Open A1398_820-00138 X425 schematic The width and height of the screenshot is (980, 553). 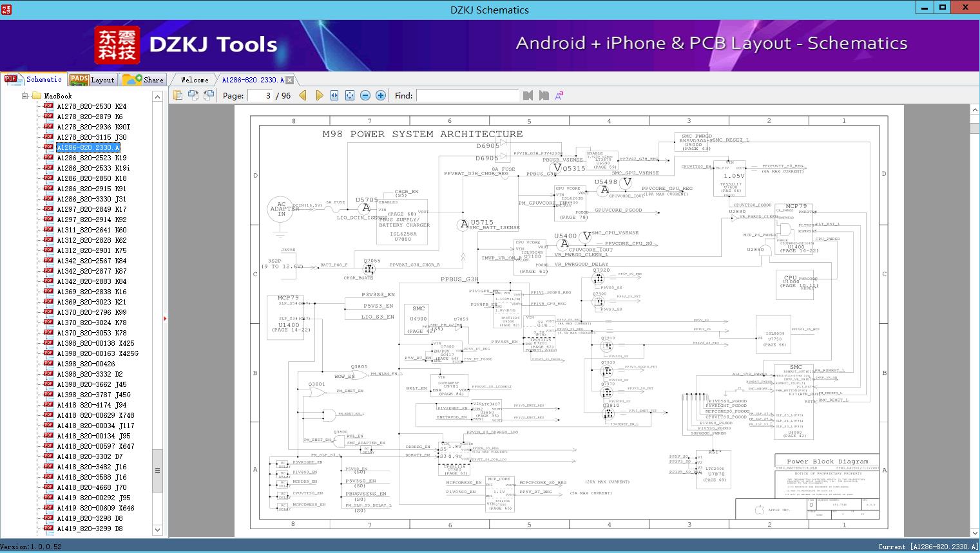pos(95,343)
